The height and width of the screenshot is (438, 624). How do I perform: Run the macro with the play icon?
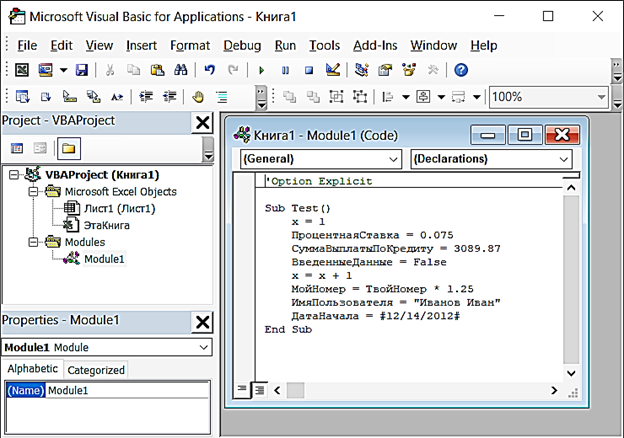(x=261, y=70)
